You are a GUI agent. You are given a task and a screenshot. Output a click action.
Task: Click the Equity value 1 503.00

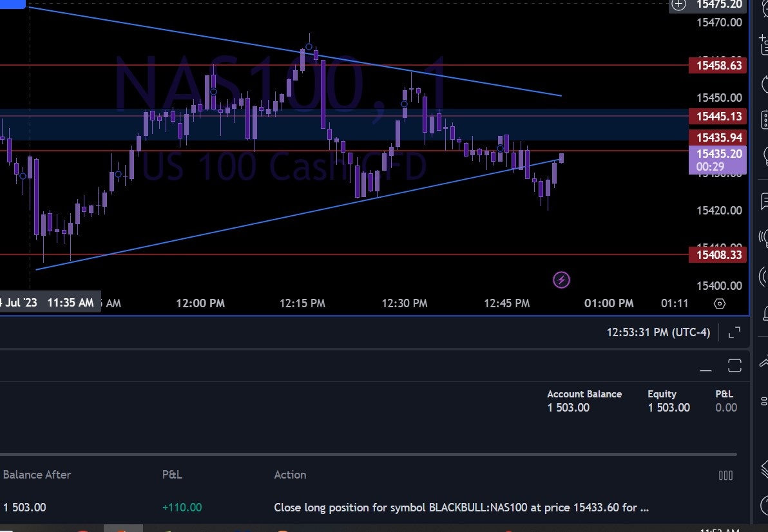pyautogui.click(x=669, y=408)
